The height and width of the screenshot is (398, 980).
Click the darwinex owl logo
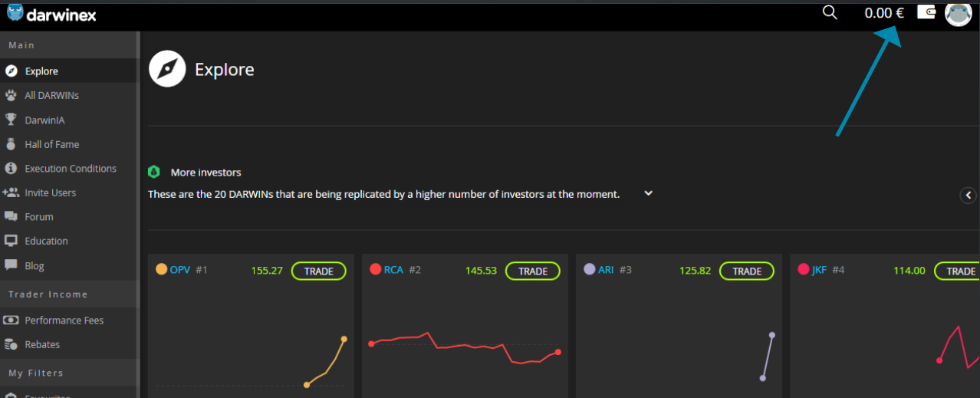tap(15, 13)
